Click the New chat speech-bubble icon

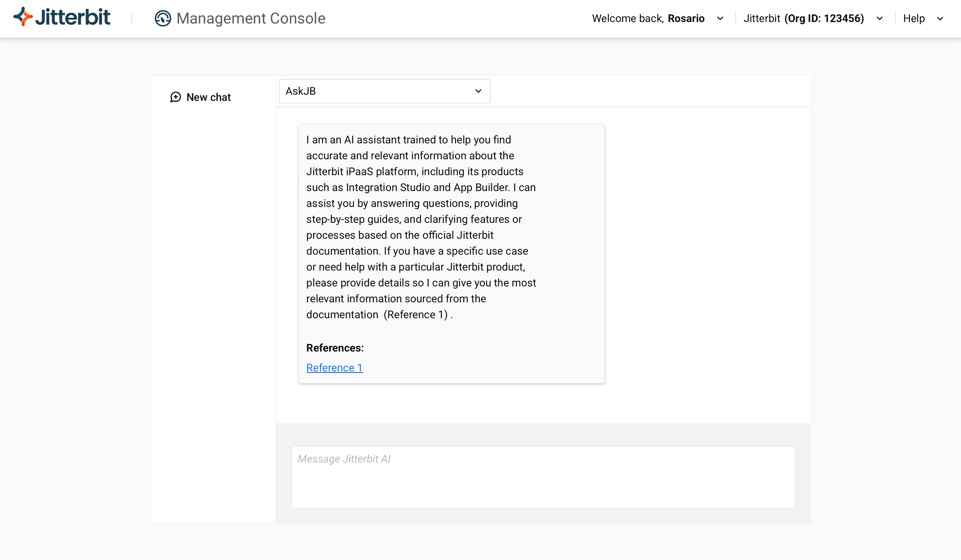[x=175, y=97]
